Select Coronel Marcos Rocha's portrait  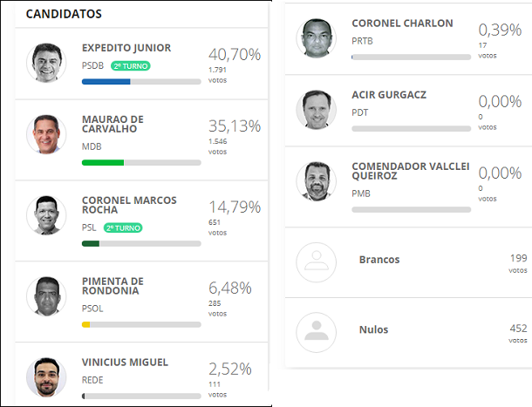point(46,215)
